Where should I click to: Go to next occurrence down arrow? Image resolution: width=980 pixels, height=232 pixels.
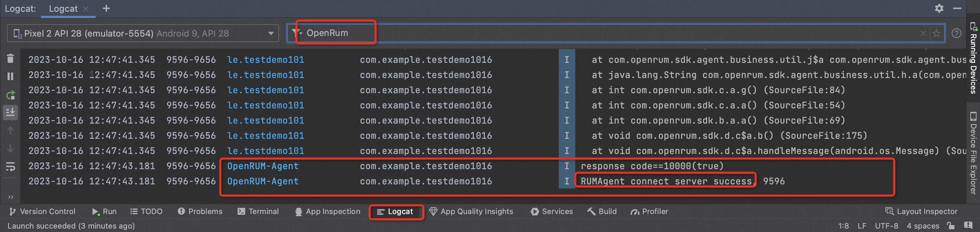[10, 148]
